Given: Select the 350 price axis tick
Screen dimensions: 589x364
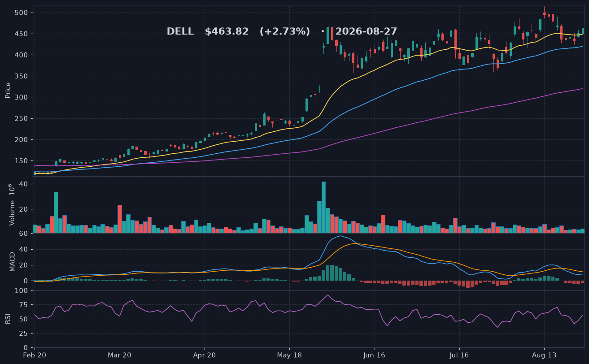Looking at the screenshot, I should 22,76.
